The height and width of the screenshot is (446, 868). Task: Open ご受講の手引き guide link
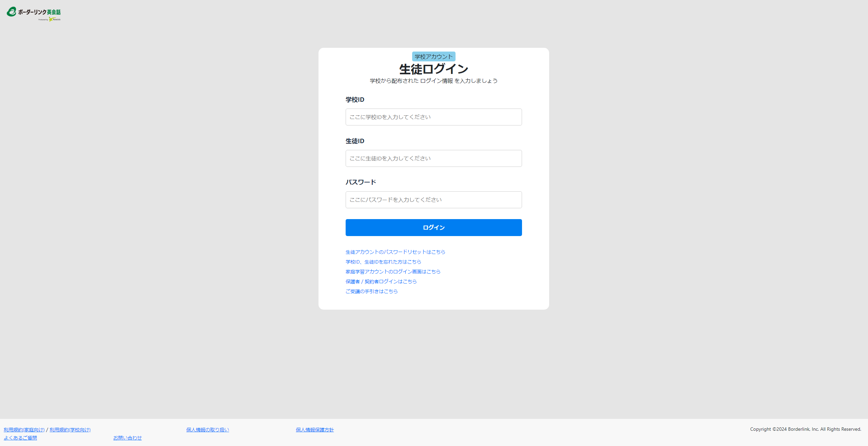(371, 291)
